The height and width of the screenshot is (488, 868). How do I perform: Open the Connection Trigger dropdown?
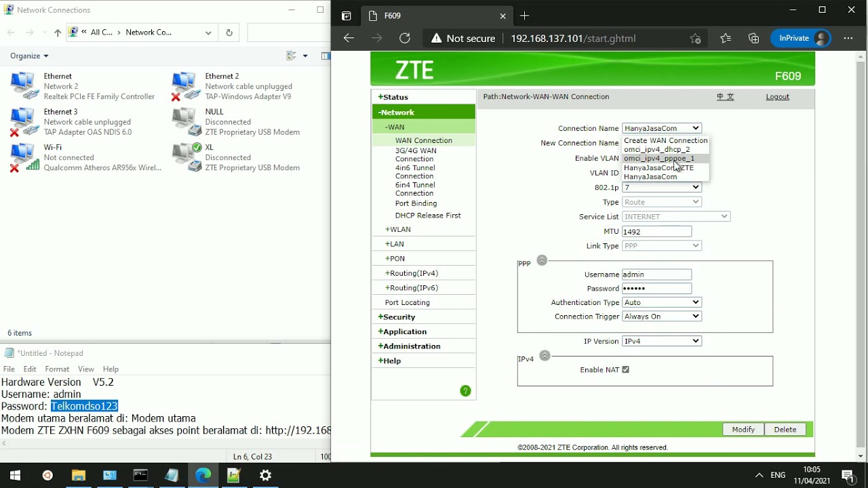662,317
